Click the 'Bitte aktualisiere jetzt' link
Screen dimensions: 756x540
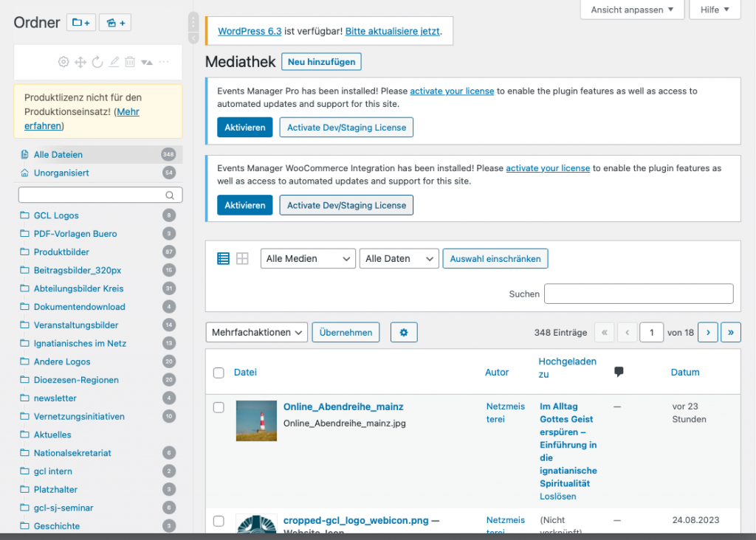tap(392, 32)
